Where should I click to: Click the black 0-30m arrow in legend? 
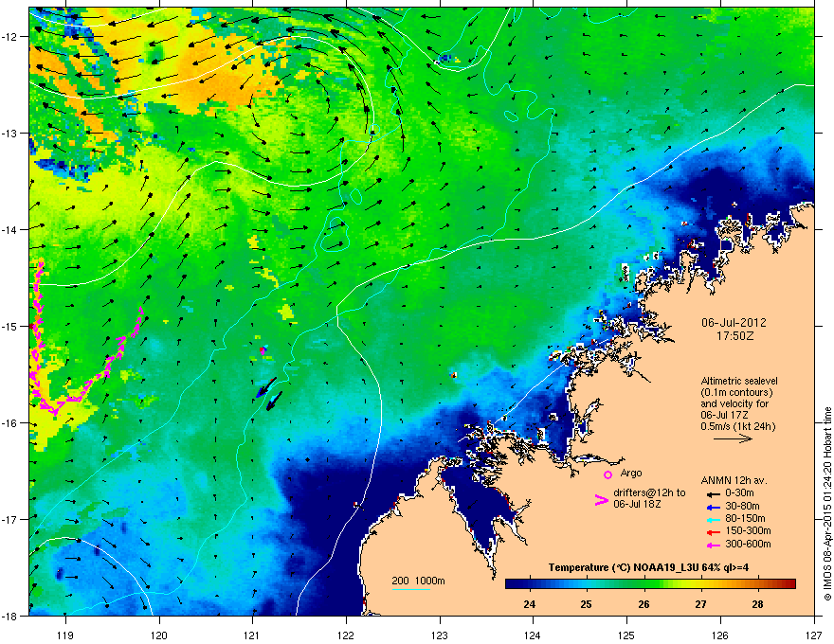714,493
